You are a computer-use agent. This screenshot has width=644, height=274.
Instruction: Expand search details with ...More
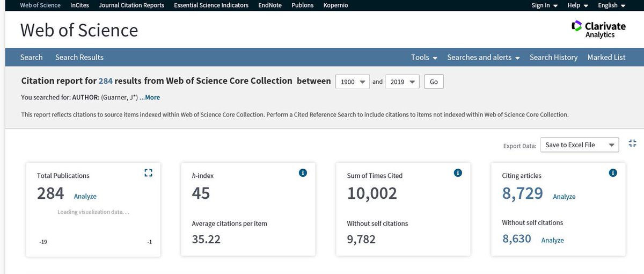[x=150, y=97]
